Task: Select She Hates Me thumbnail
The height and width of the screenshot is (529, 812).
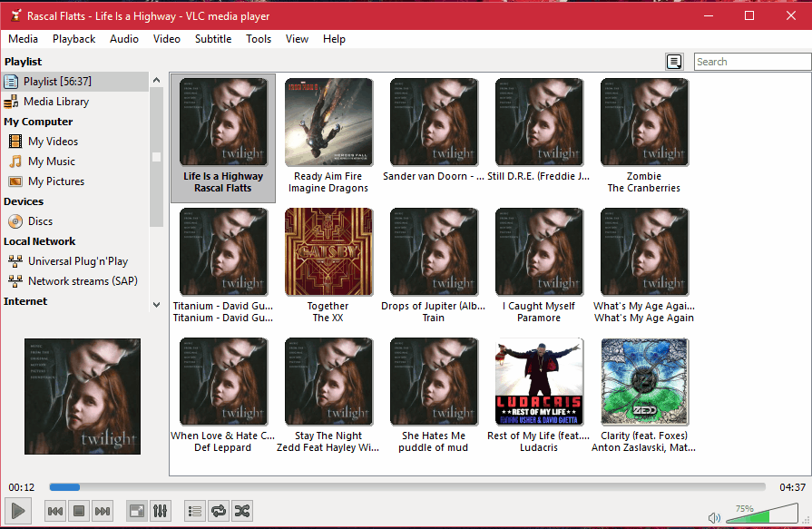Action: point(434,382)
